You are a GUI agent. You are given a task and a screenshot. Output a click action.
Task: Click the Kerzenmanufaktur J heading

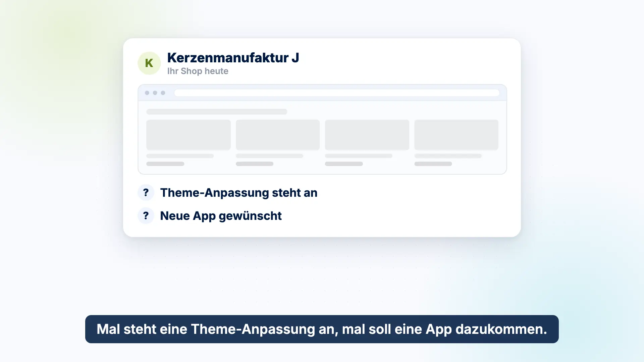pos(233,58)
